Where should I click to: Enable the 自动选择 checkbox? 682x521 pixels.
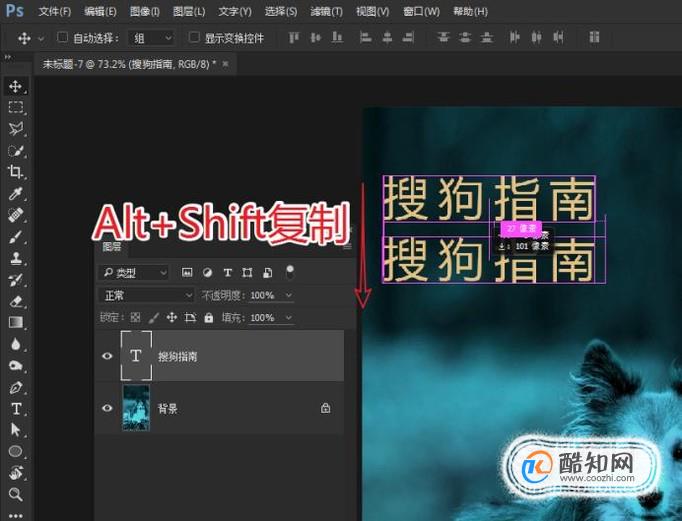(62, 37)
